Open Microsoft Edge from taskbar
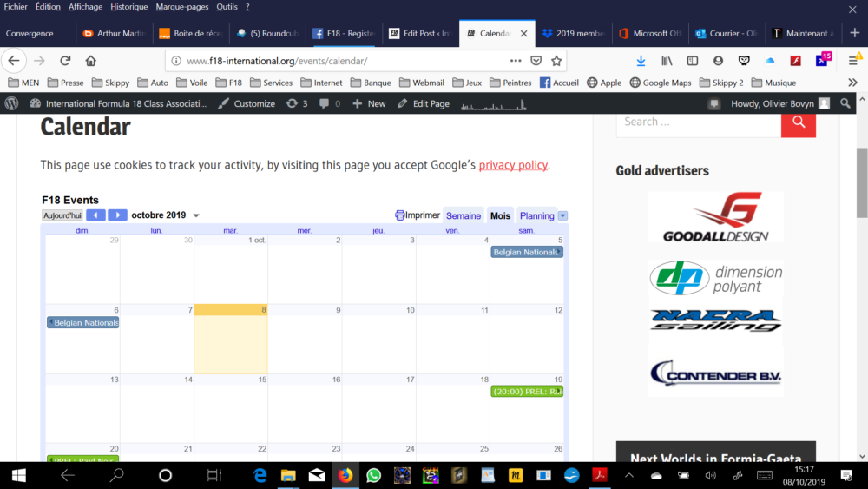This screenshot has width=868, height=489. point(260,475)
